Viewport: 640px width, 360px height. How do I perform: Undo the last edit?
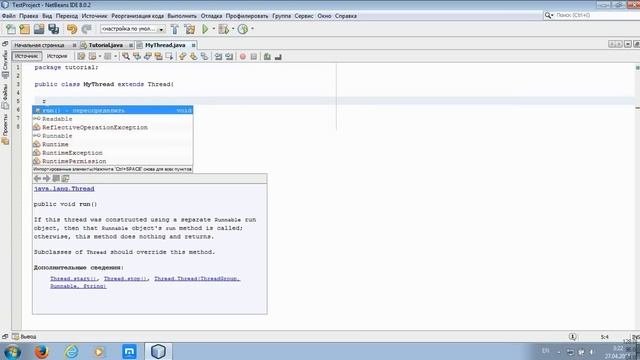click(72, 29)
